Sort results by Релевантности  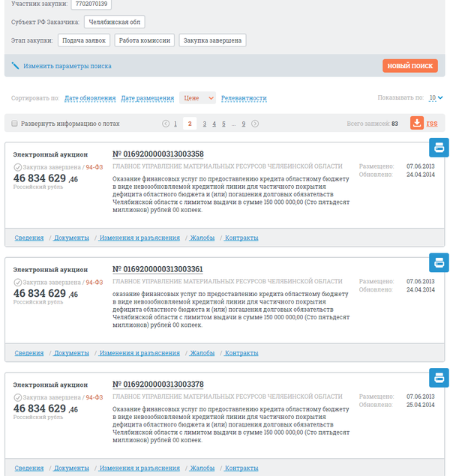click(x=244, y=98)
